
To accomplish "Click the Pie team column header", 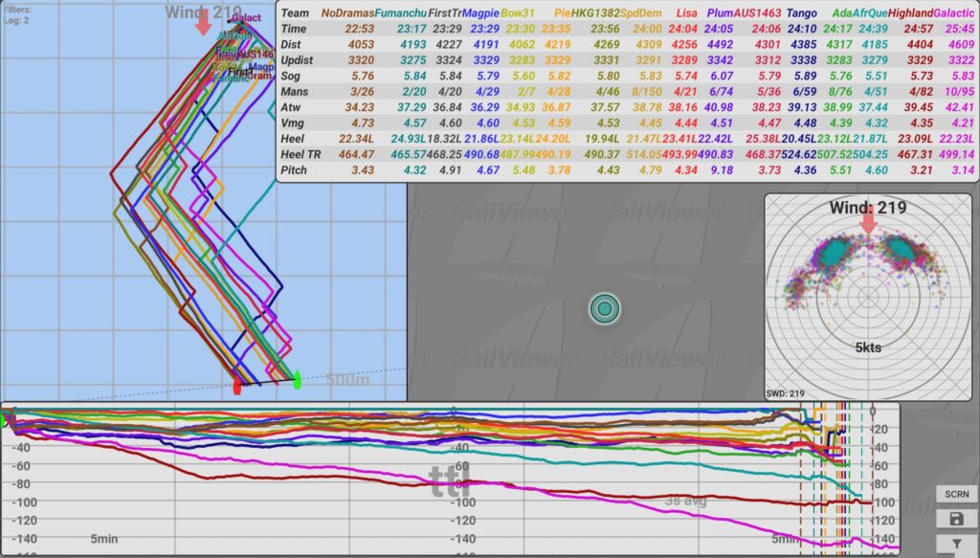I will (563, 13).
